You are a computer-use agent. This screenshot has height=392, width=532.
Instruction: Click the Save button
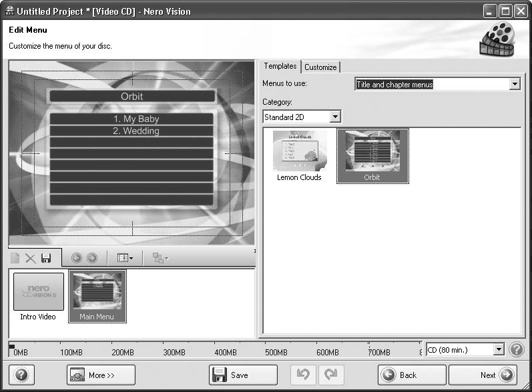[x=243, y=375]
